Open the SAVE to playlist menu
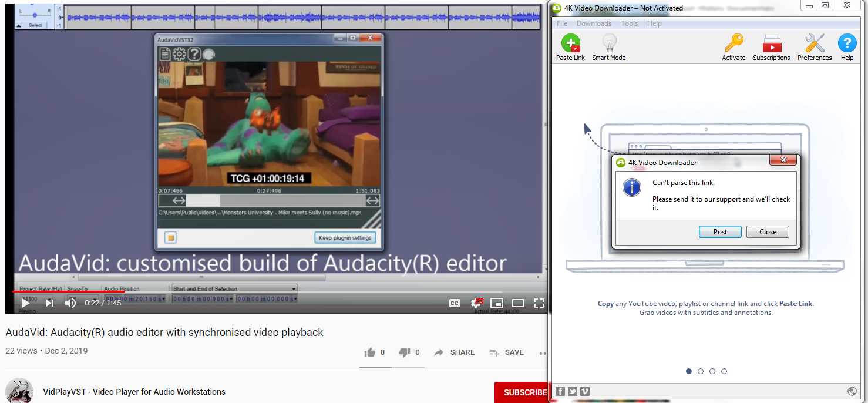 tap(506, 352)
